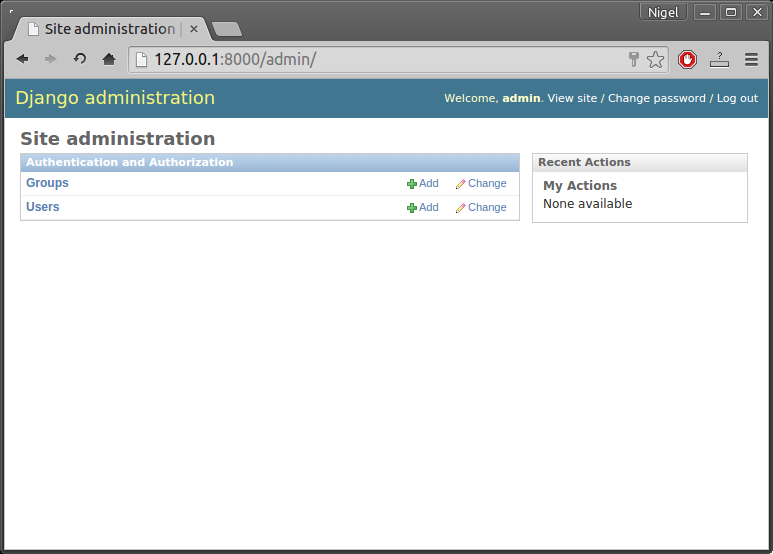Click the bold admin username in welcome message
The height and width of the screenshot is (554, 773).
(x=521, y=98)
